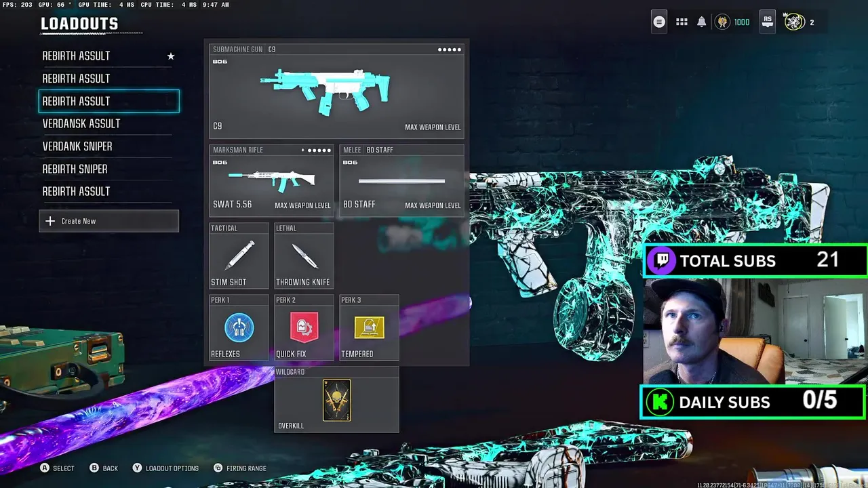The height and width of the screenshot is (488, 868).
Task: Click the '9:47 AM' clock text
Action: 216,5
